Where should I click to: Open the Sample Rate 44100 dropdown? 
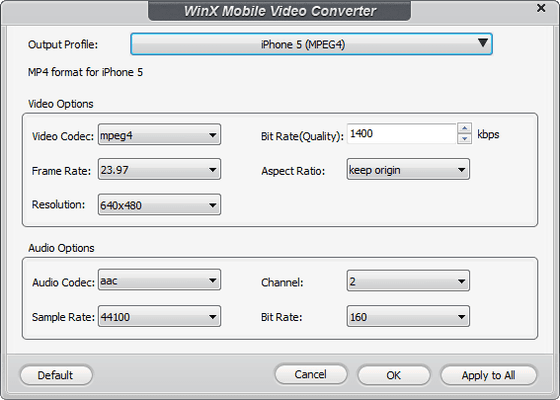click(x=159, y=316)
